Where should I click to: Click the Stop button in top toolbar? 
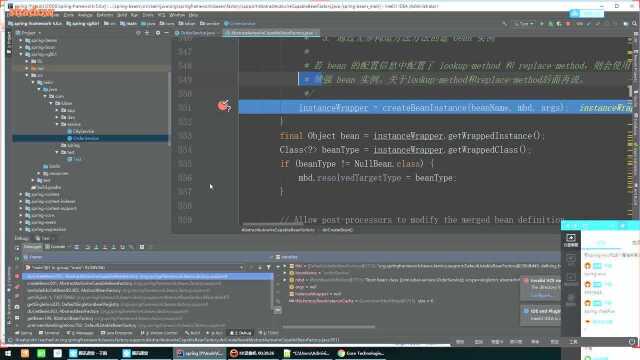(x=568, y=24)
